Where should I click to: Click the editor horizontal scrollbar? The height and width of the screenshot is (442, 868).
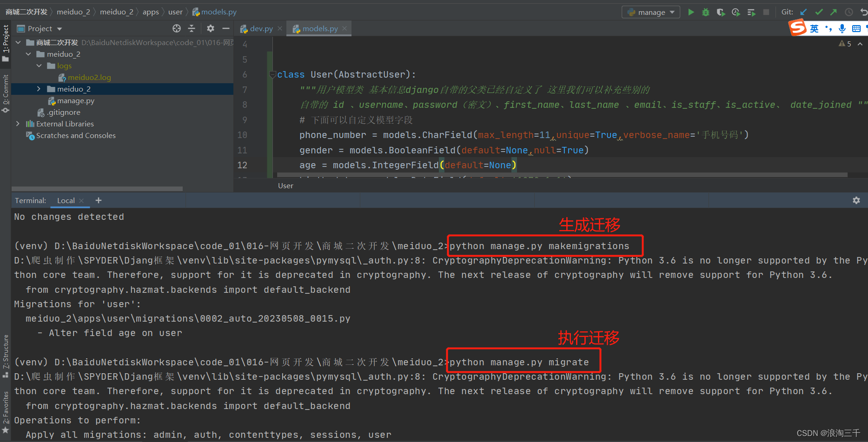click(x=562, y=175)
